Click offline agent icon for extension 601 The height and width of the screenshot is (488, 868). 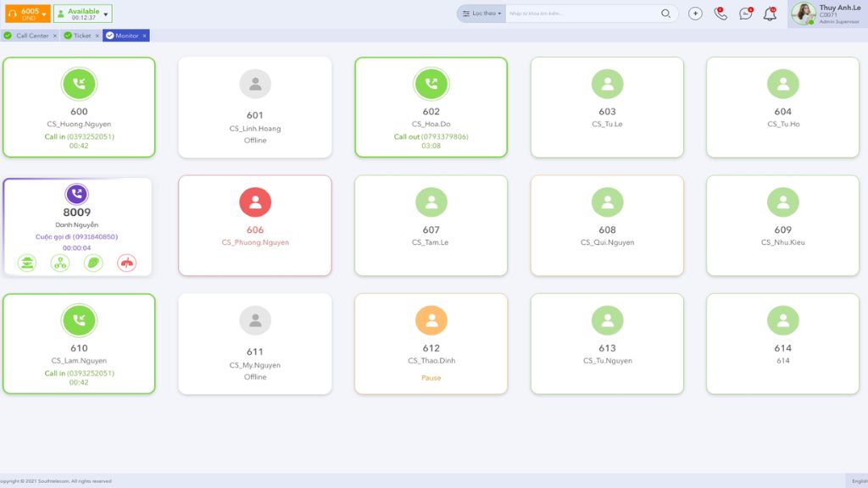coord(255,84)
